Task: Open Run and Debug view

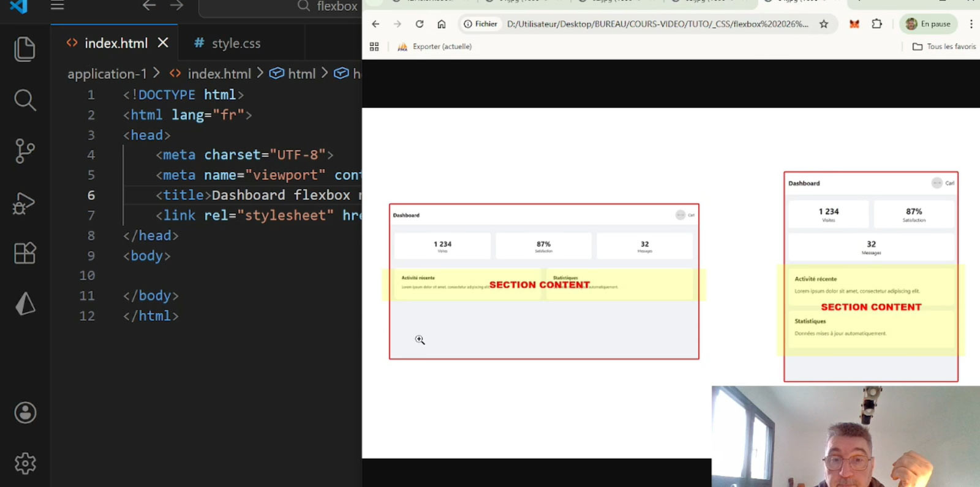Action: tap(24, 203)
